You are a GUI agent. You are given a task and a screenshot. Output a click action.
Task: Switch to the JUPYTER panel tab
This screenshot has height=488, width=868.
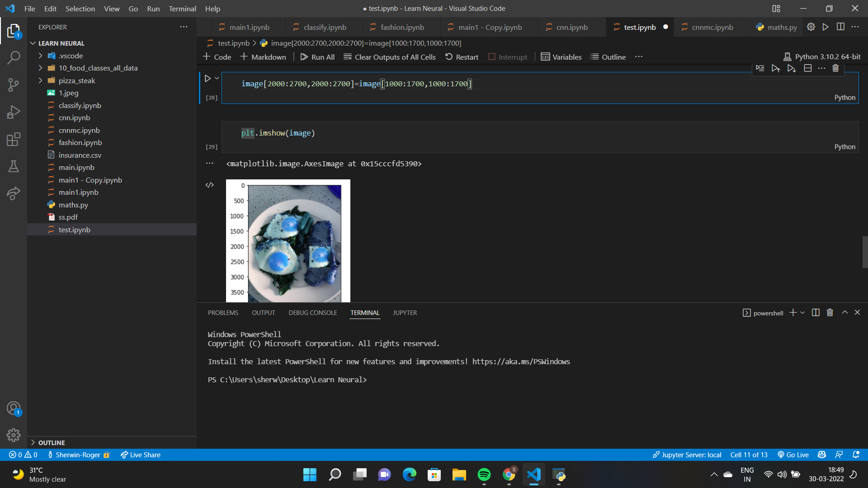coord(405,312)
